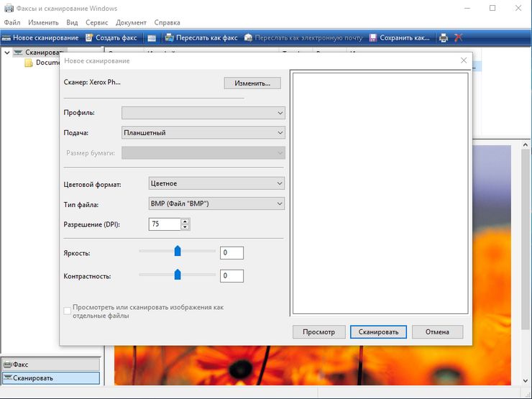Open the Сервис menu
532x399 pixels.
coord(97,22)
